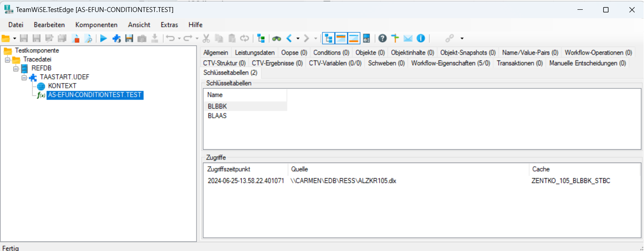Image resolution: width=644 pixels, height=251 pixels.
Task: Click the binoculars search icon
Action: [277, 39]
